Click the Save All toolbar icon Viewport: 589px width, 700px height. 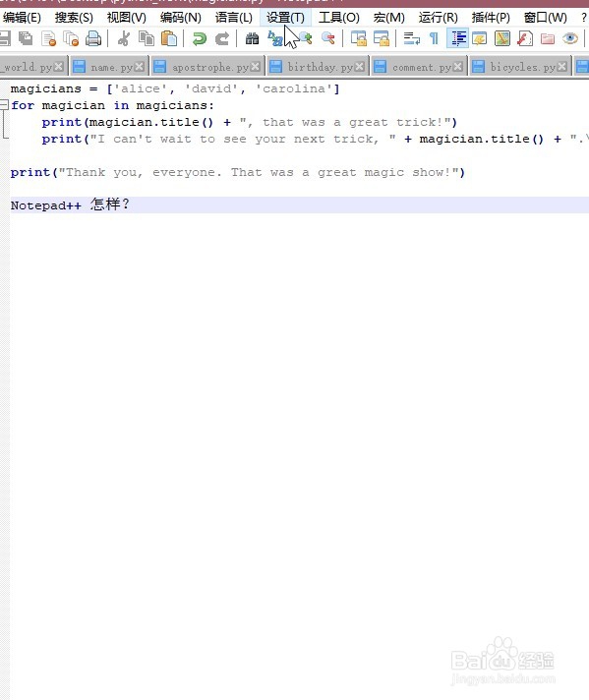tap(26, 38)
